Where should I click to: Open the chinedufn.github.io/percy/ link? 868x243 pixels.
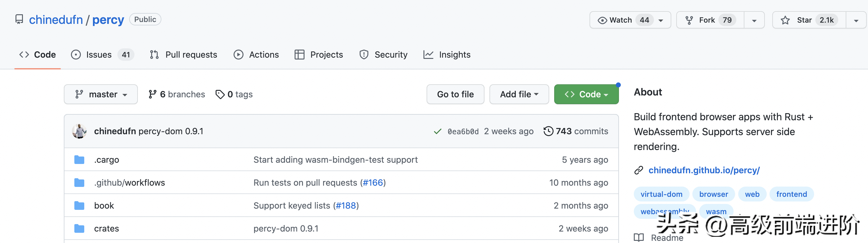click(x=704, y=170)
